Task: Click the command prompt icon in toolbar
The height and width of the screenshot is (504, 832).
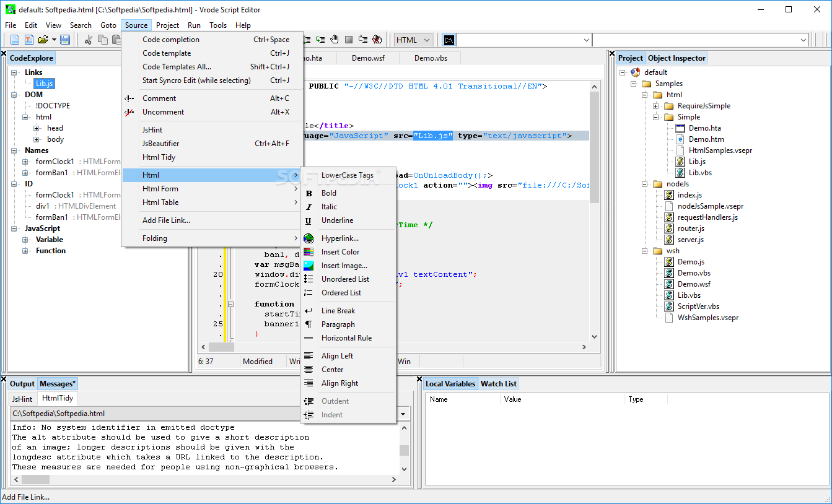Action: click(x=449, y=40)
